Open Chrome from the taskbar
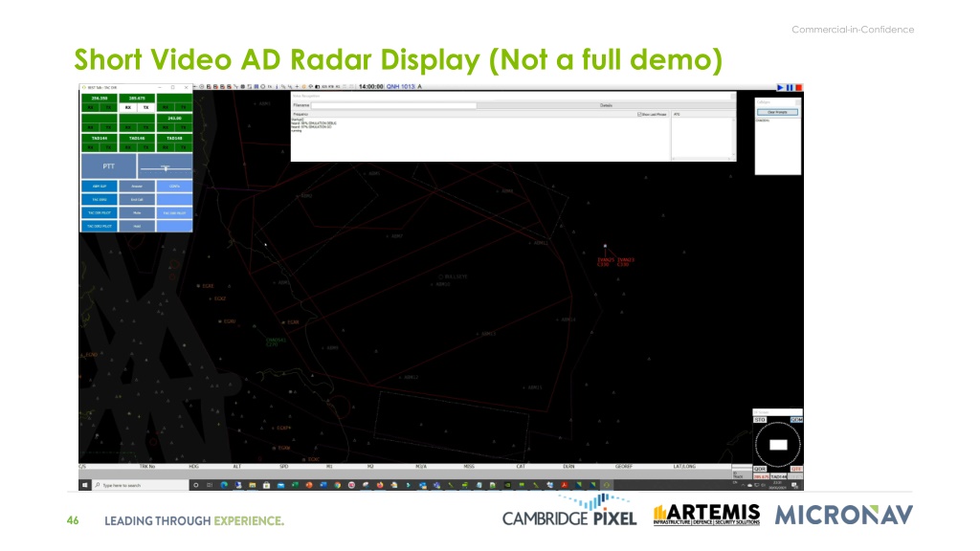Screen dimensions: 980x551 point(338,485)
